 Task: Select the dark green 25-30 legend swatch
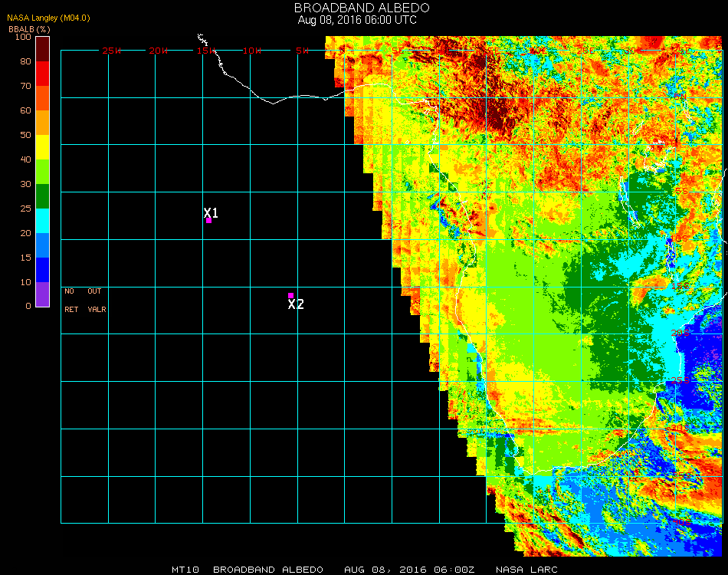coord(43,196)
